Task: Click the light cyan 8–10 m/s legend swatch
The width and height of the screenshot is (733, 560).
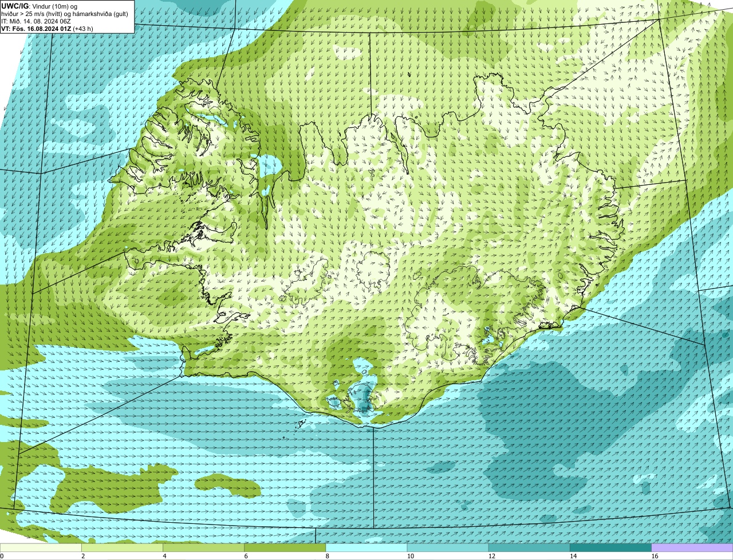Action: [367, 547]
